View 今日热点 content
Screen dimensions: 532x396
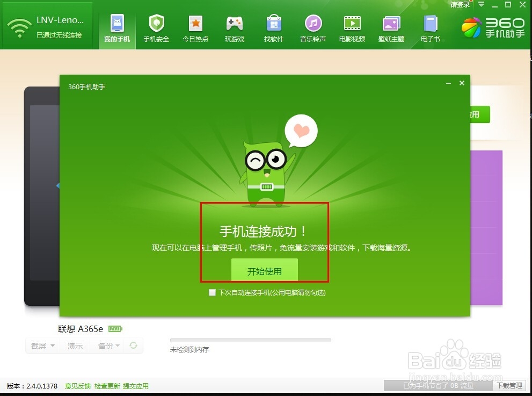(195, 28)
